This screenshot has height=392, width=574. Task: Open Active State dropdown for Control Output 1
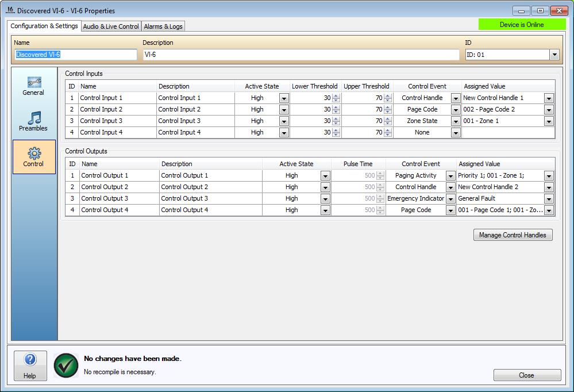[x=325, y=176]
